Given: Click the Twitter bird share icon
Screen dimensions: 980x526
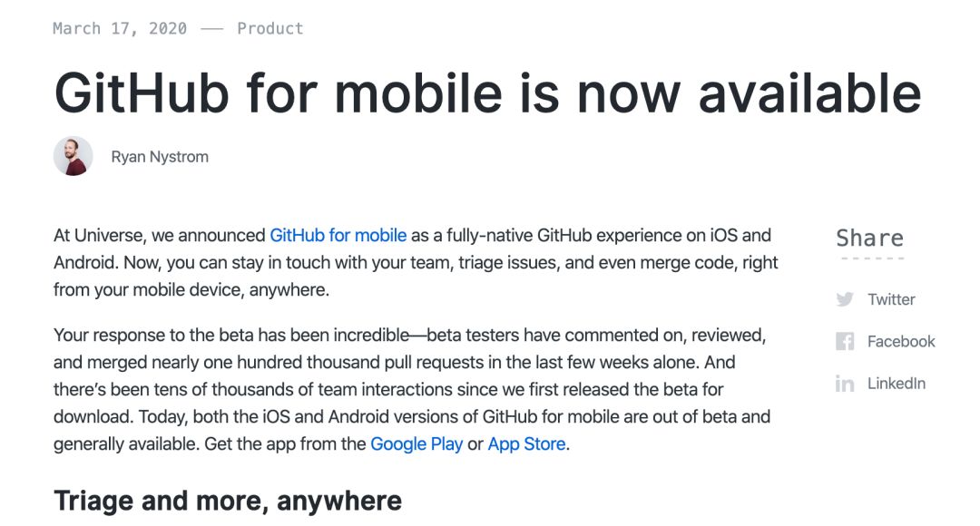Looking at the screenshot, I should pyautogui.click(x=845, y=299).
